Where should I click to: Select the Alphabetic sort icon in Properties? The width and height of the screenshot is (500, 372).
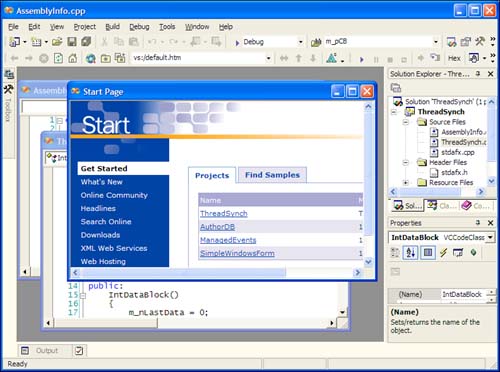click(410, 252)
